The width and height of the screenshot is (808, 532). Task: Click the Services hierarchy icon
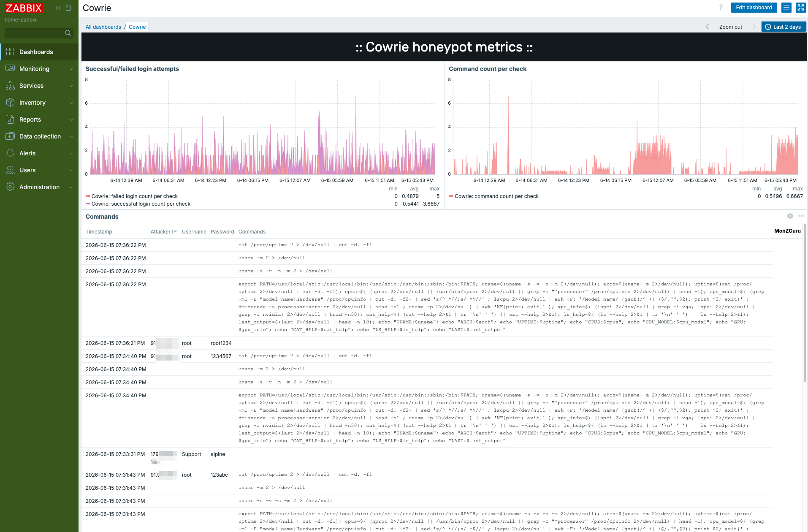click(10, 85)
